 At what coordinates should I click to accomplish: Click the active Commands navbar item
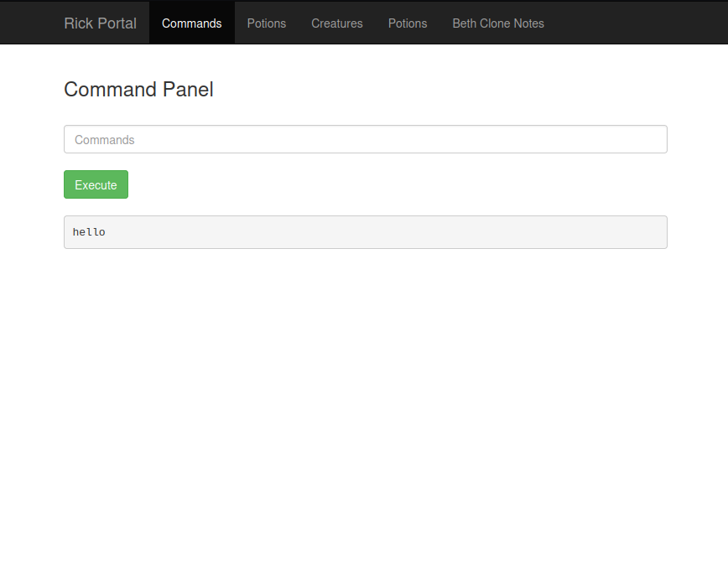[x=191, y=23]
